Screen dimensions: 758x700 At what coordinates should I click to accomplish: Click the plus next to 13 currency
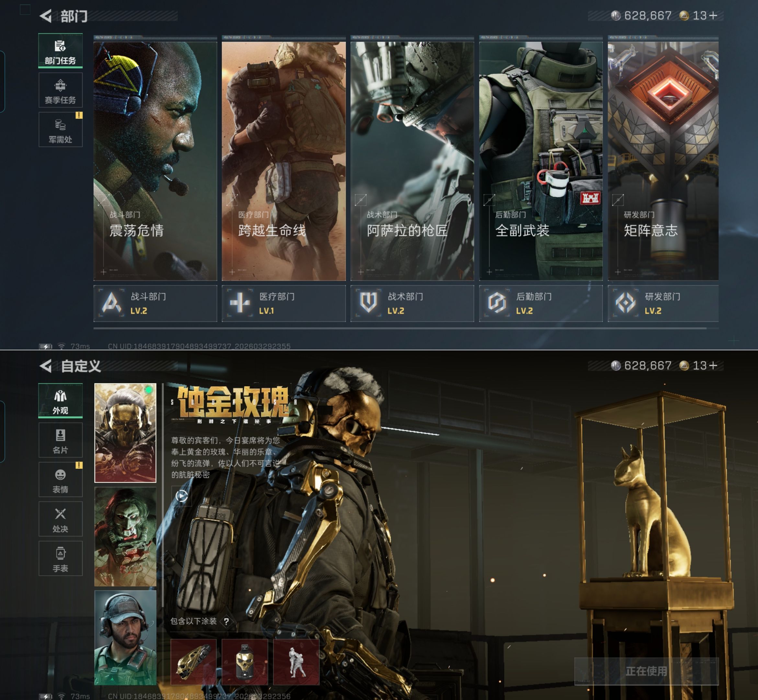pyautogui.click(x=713, y=16)
